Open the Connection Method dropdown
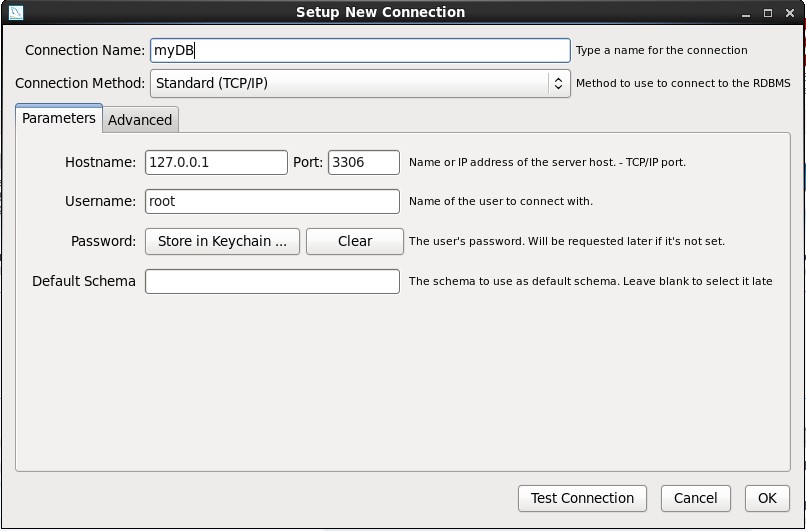The width and height of the screenshot is (806, 531). pyautogui.click(x=360, y=84)
